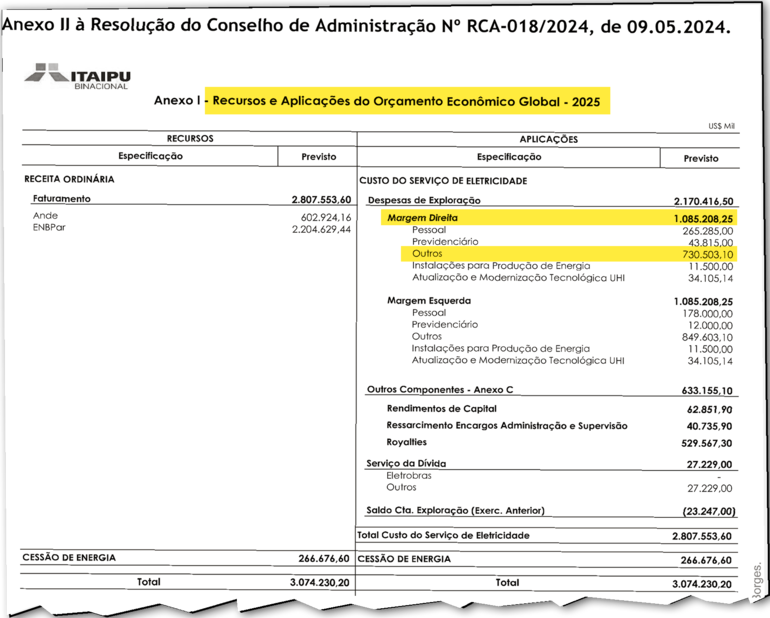Select the Margem Esquerda heading
The height and width of the screenshot is (618, 770).
coord(429,300)
